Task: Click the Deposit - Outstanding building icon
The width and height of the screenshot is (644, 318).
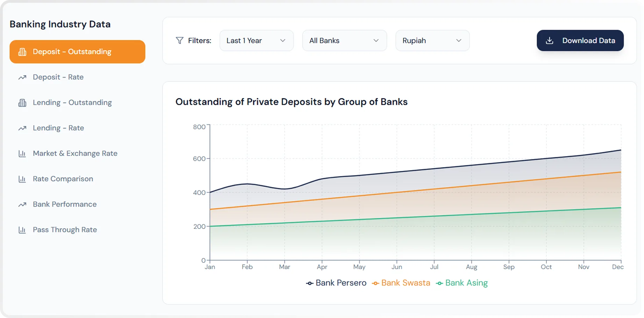Action: [x=22, y=52]
